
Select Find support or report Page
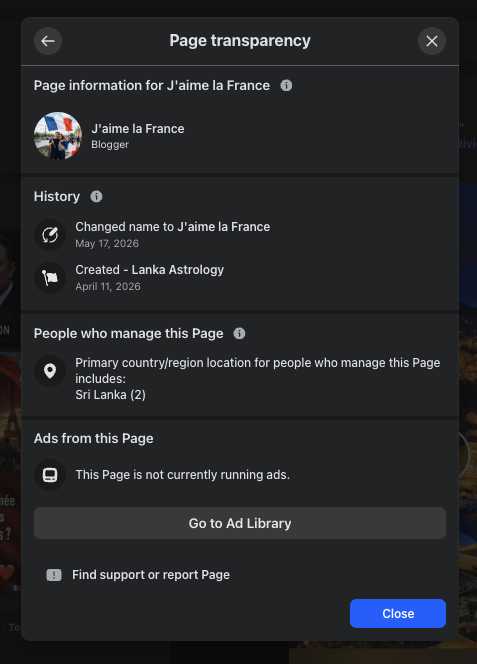point(151,575)
